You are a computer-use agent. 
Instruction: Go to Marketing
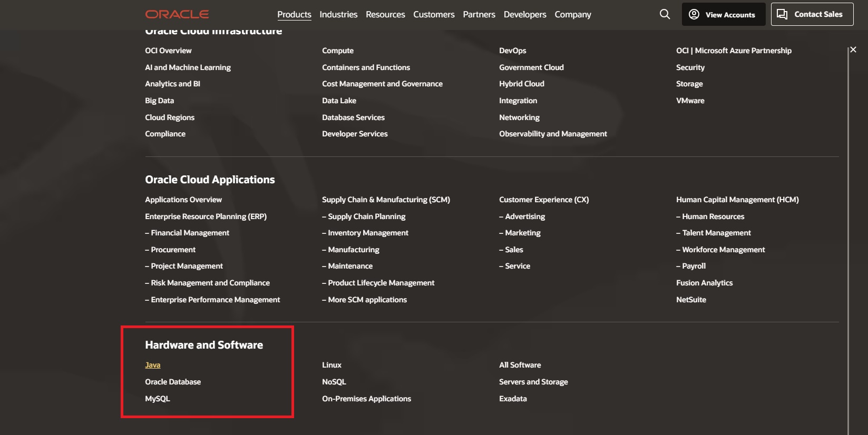(520, 233)
